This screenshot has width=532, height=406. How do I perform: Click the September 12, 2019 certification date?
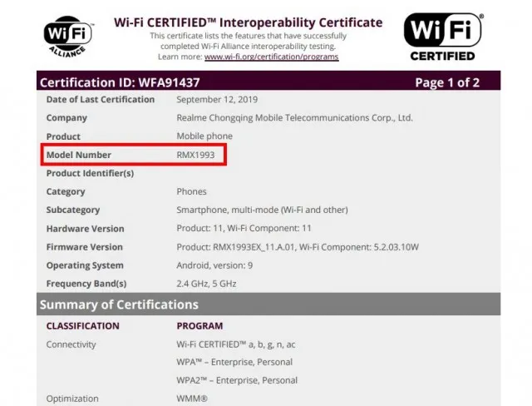[218, 100]
